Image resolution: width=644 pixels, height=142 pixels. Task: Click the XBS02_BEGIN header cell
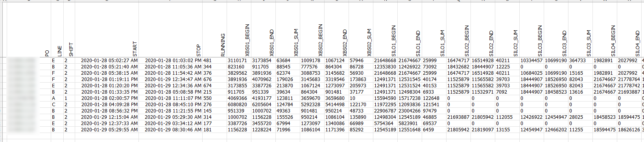pos(312,30)
